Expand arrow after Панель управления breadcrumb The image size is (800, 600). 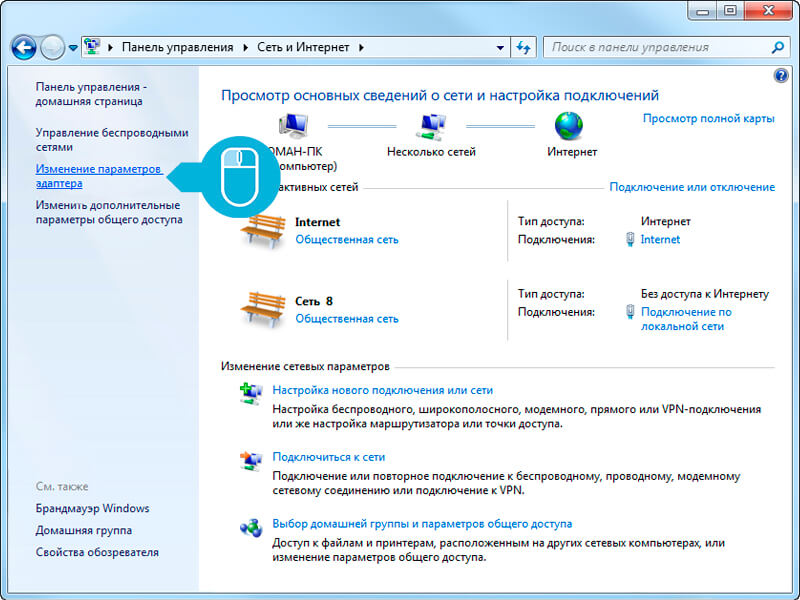click(x=245, y=47)
